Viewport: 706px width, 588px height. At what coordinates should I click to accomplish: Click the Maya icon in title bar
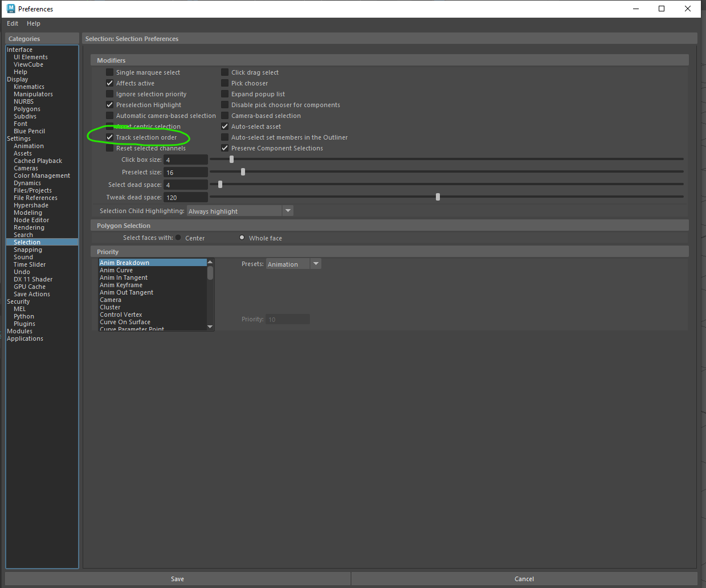10,9
